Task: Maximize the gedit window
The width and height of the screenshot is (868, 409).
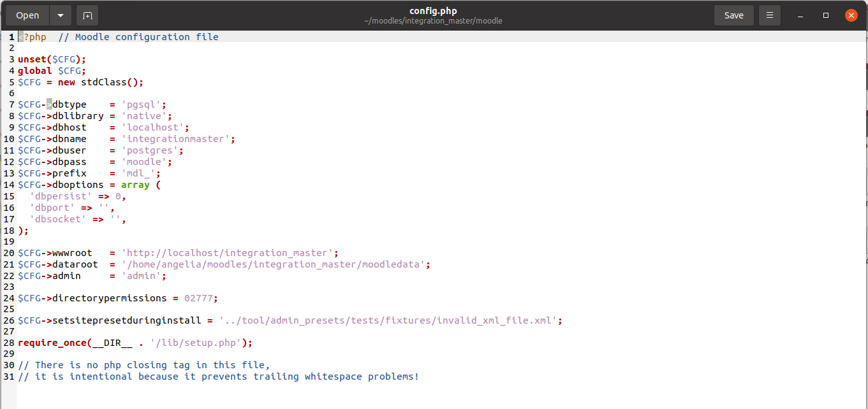Action: [826, 15]
